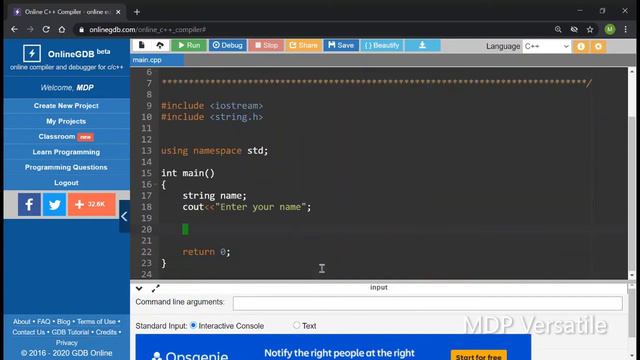Select the Interactive Console radio button
Viewport: 640px width, 360px height.
point(193,325)
